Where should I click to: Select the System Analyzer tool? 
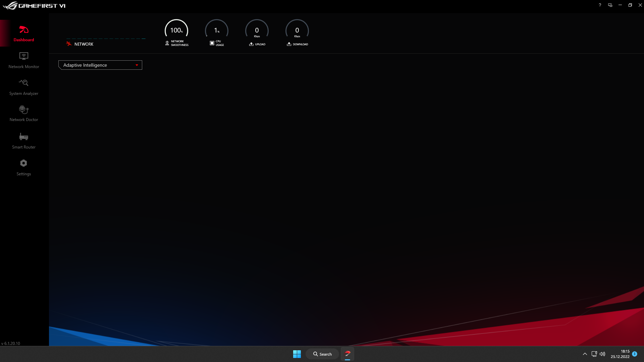[23, 86]
